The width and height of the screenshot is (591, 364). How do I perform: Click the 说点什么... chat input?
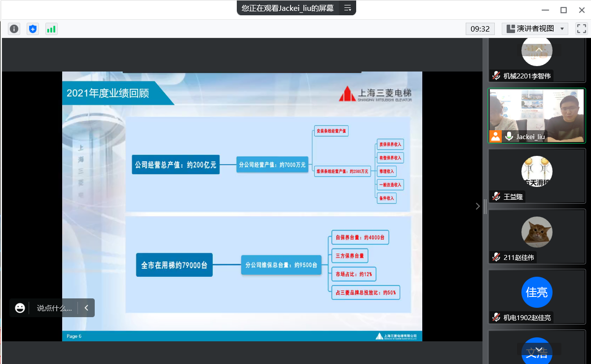coord(54,308)
